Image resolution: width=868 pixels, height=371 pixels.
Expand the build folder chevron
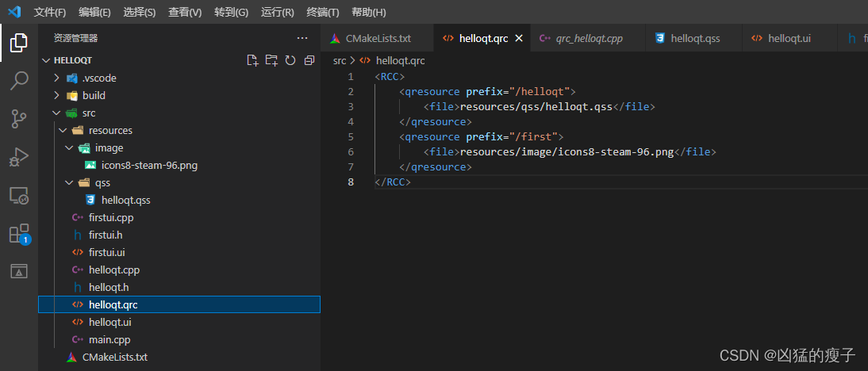56,96
